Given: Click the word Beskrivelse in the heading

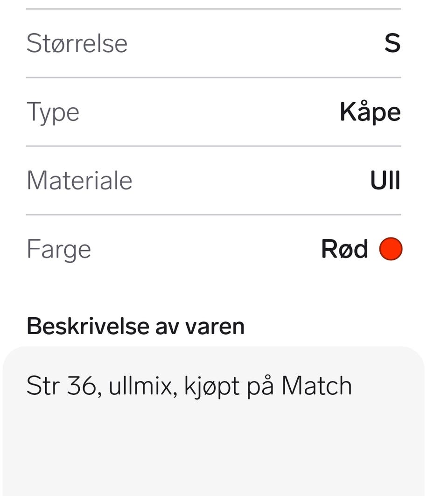Looking at the screenshot, I should click(88, 326).
